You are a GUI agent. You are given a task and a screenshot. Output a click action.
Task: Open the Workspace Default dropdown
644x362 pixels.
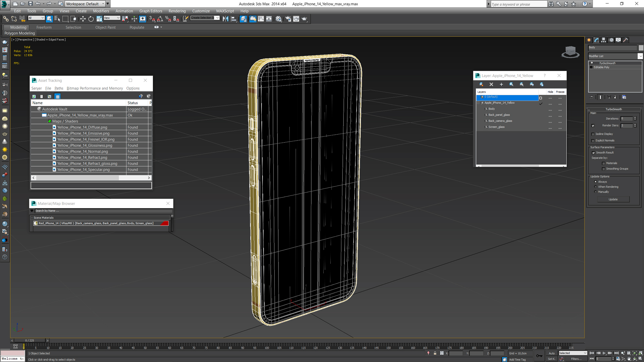(x=85, y=4)
